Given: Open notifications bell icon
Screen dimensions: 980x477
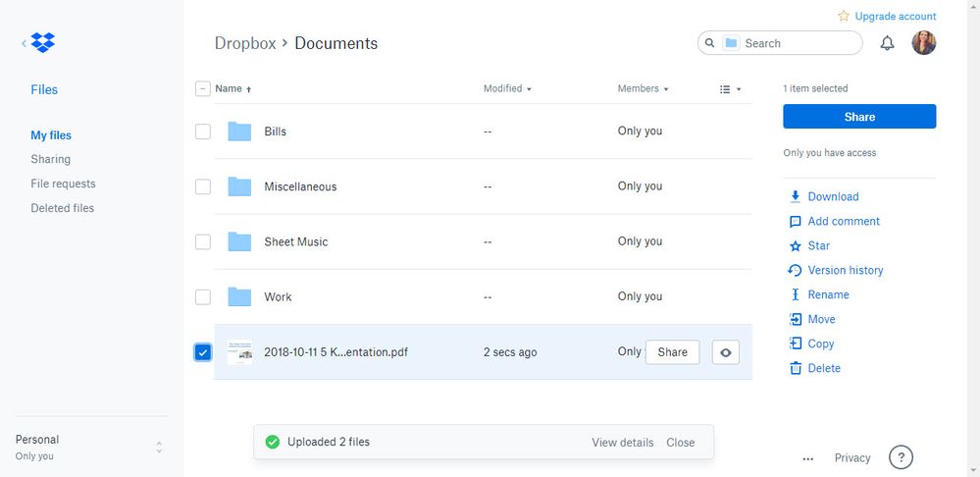Looking at the screenshot, I should (x=887, y=43).
